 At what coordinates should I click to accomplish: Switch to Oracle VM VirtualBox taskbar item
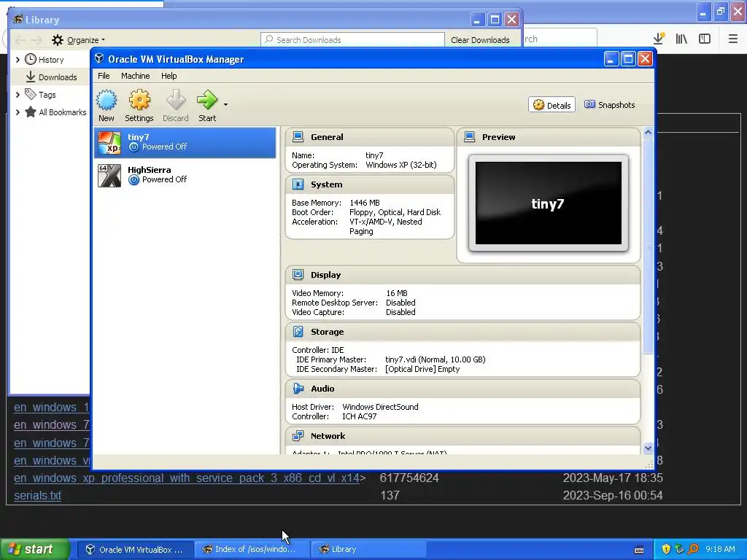pyautogui.click(x=135, y=550)
